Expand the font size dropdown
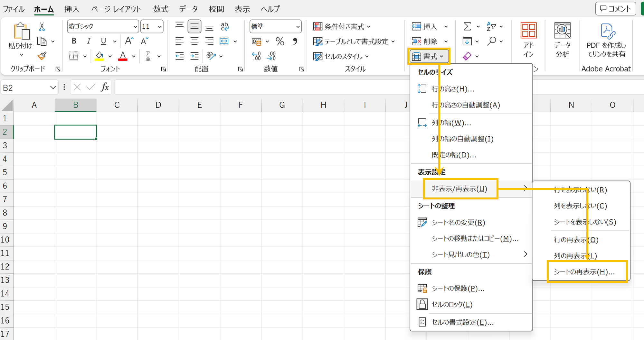This screenshot has width=644, height=340. [x=160, y=27]
